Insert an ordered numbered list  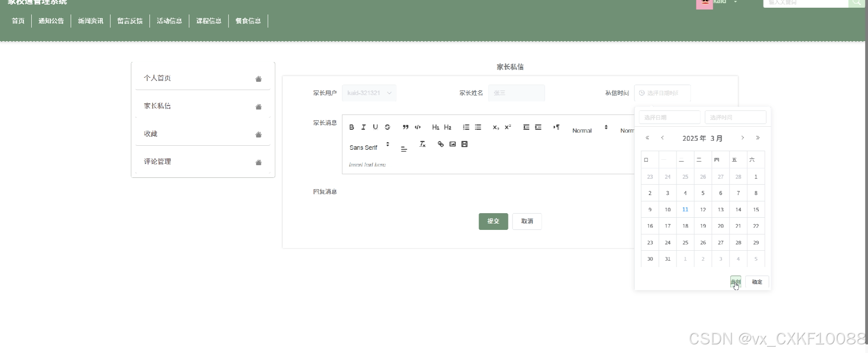pos(466,127)
